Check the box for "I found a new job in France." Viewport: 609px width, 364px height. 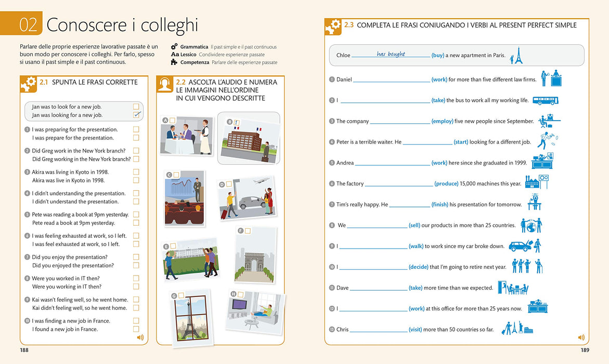click(136, 329)
